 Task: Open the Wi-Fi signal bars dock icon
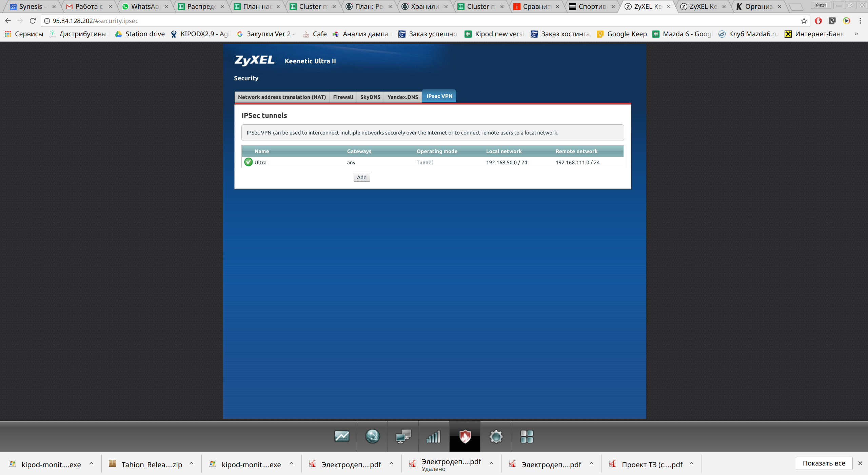coord(433,436)
